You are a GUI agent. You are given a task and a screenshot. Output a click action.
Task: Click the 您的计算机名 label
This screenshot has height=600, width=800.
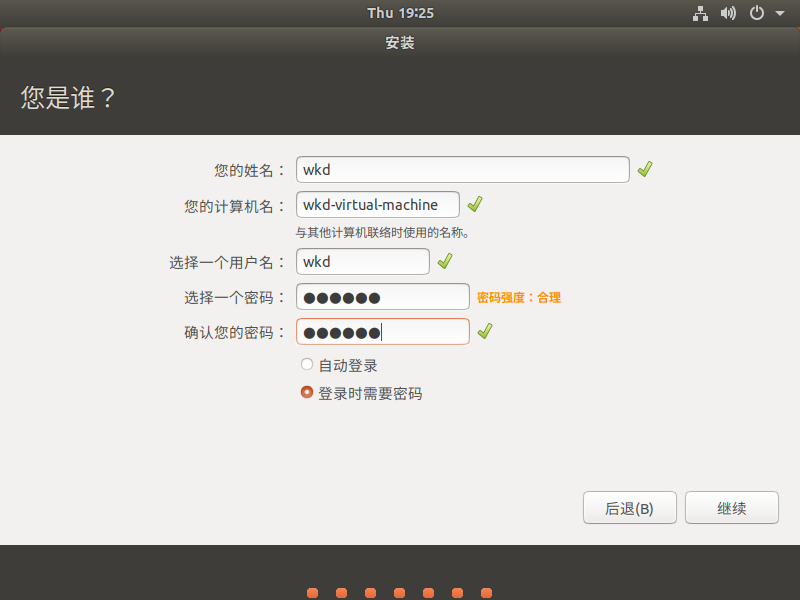click(x=234, y=206)
